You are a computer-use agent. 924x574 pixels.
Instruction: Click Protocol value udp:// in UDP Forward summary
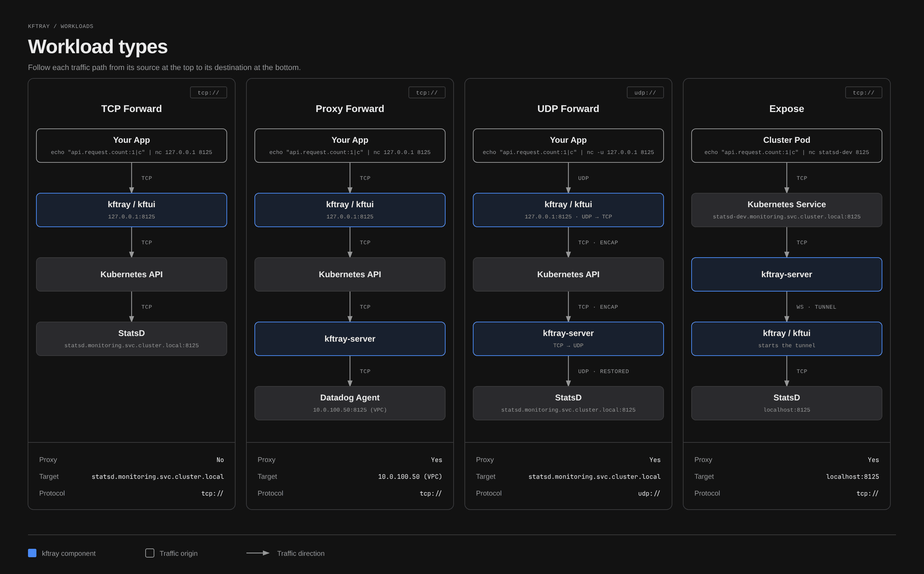tap(649, 493)
